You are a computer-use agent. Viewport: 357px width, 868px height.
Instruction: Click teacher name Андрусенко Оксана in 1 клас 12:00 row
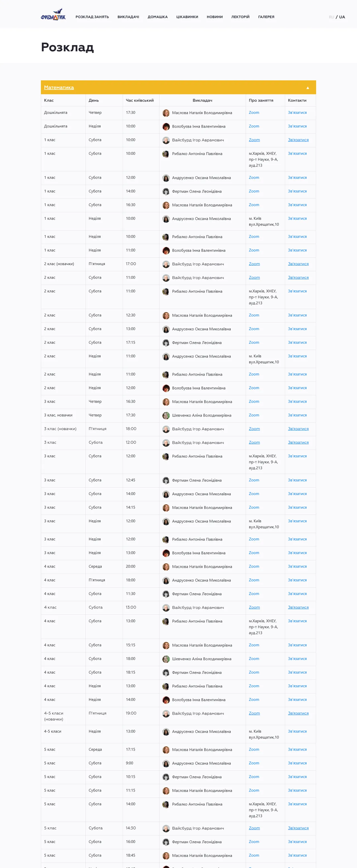tap(201, 178)
